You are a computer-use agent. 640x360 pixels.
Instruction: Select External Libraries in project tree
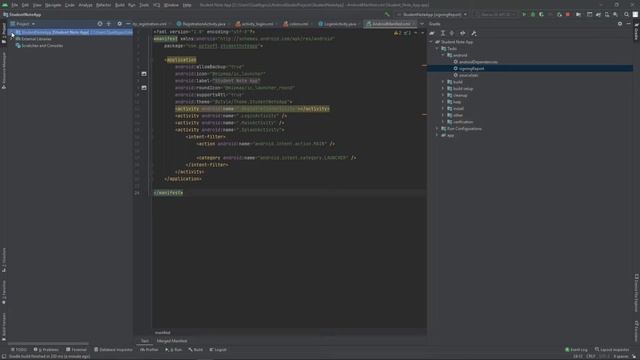pyautogui.click(x=36, y=39)
